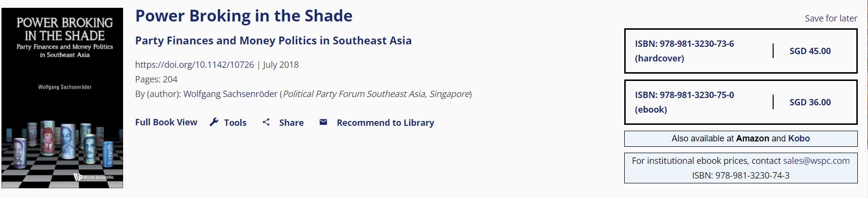Click the DOI link

coord(194,65)
